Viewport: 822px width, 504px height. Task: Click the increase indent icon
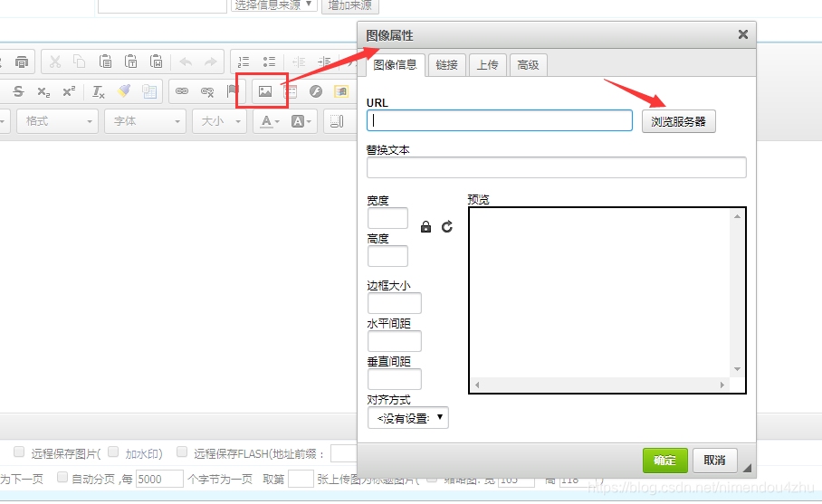[x=324, y=62]
